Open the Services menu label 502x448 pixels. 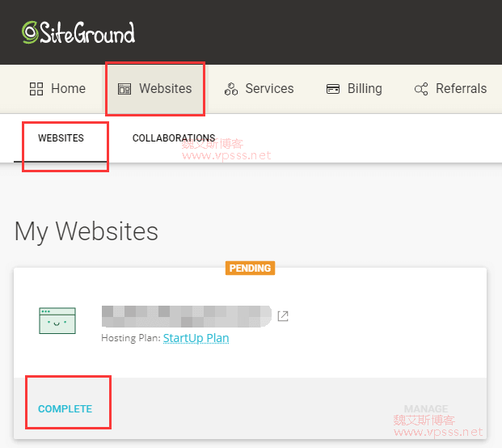coord(269,89)
